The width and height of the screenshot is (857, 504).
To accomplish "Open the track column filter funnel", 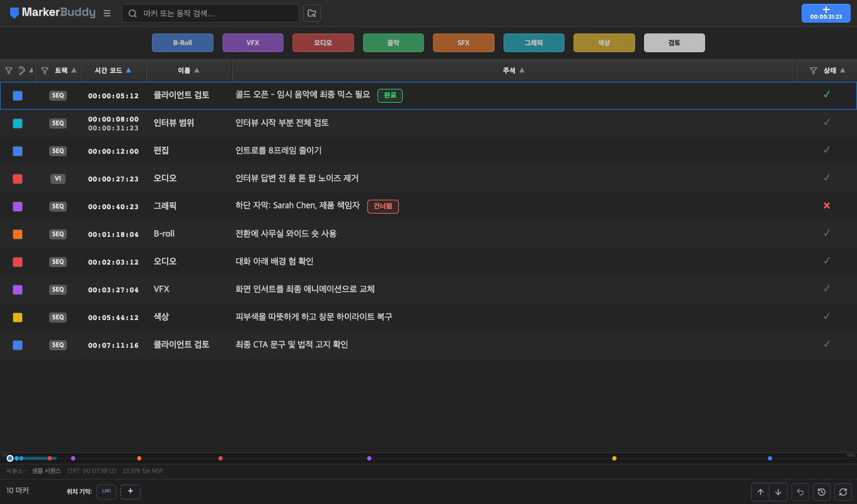I will click(x=45, y=71).
